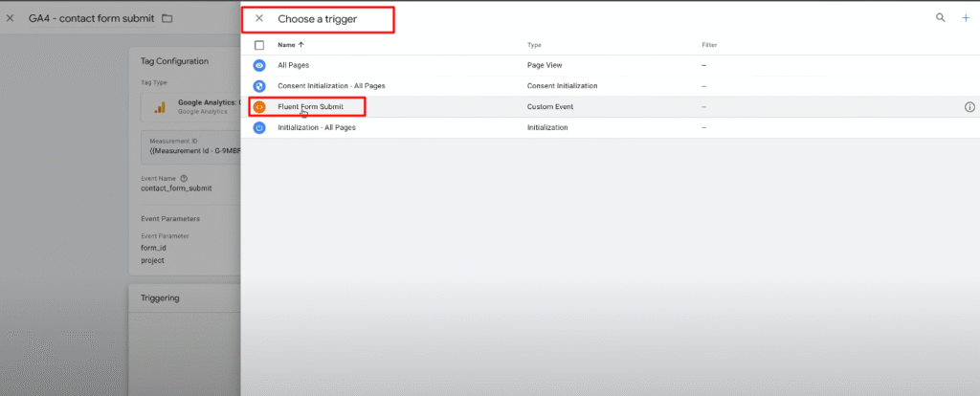980x396 pixels.
Task: Click the Type column header
Action: coord(535,45)
